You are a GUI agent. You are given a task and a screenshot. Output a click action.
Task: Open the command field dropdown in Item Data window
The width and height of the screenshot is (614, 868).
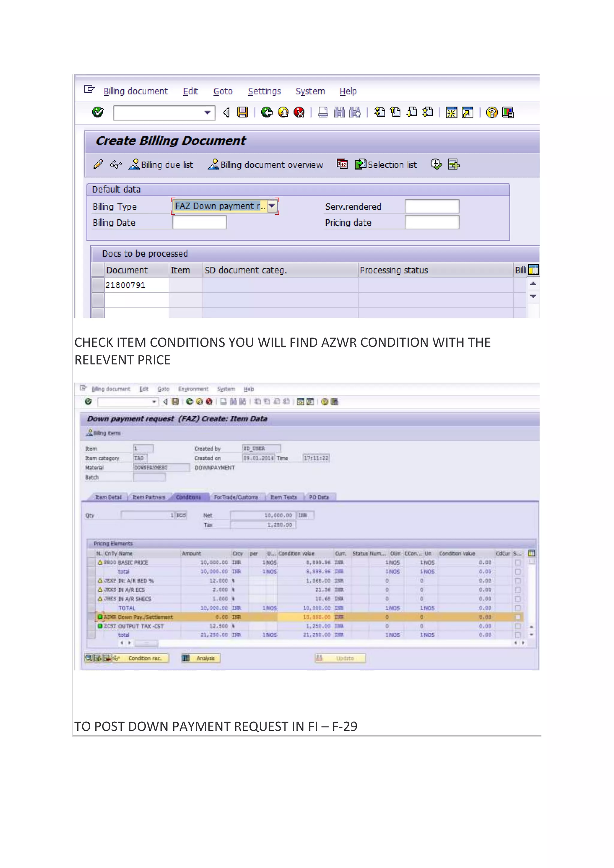[x=154, y=402]
